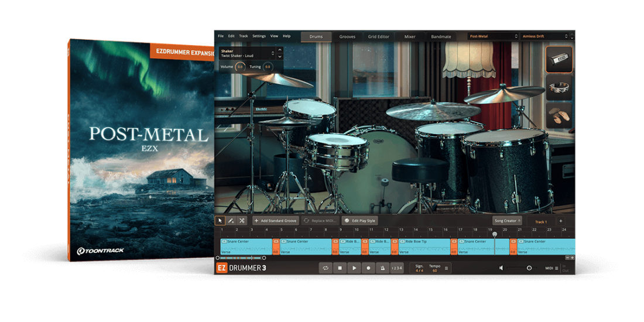Open the Post-Metal library dropdown
The height and width of the screenshot is (322, 644).
[493, 36]
